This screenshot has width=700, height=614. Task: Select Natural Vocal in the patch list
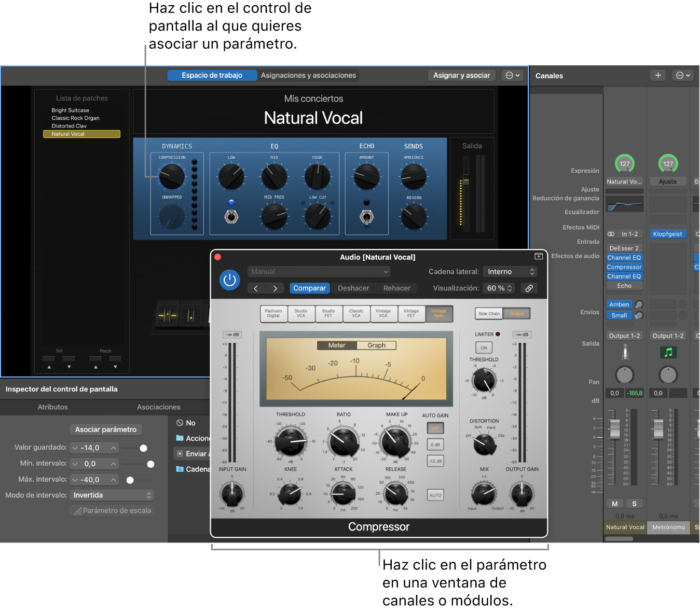click(x=81, y=134)
